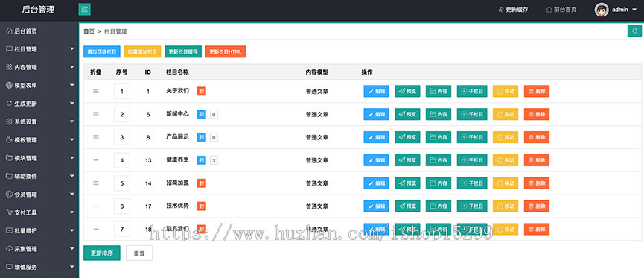644x278 pixels.
Task: Click the 后台首页 home icon in the sidebar
Action: coord(9,31)
